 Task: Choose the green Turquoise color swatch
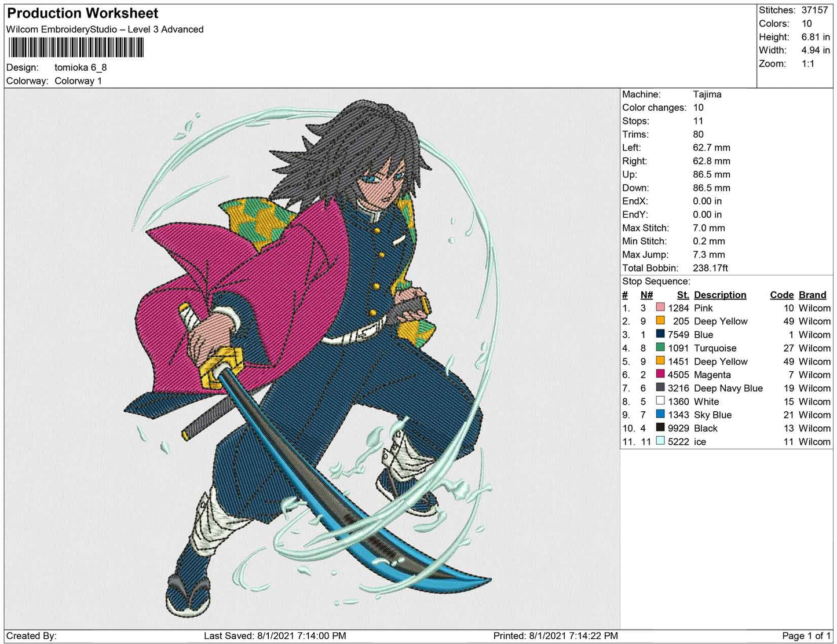[x=660, y=347]
